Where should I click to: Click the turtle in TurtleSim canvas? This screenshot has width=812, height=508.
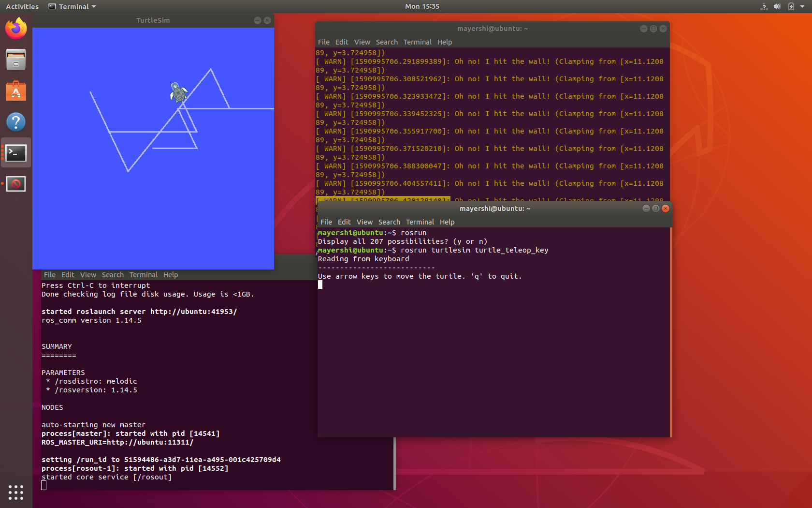click(x=178, y=92)
